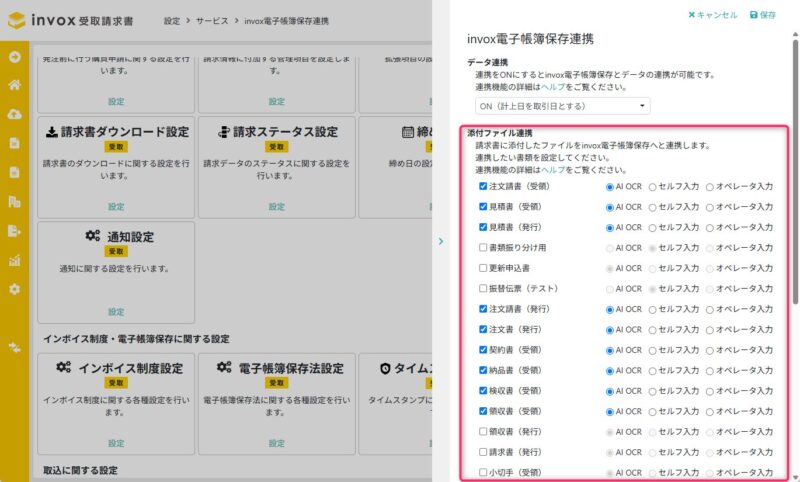Open 設定 link in 通知設定 card
The image size is (800, 482).
tap(116, 312)
